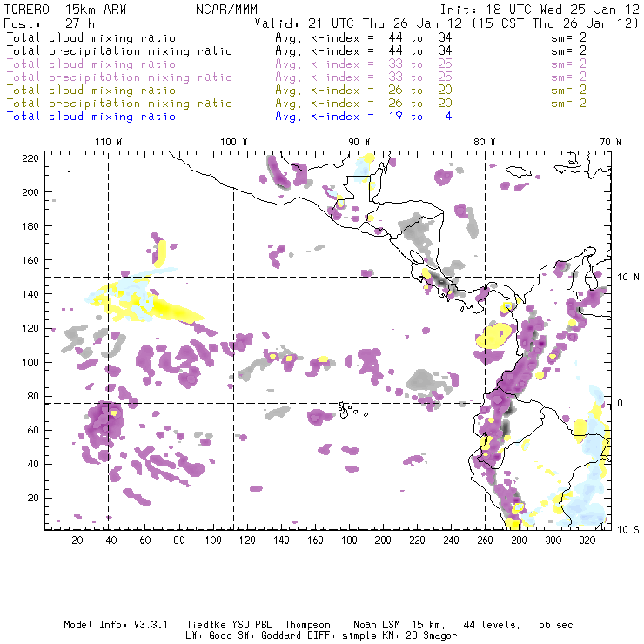Viewport: 644px width, 644px height.
Task: Click the "44 levels," footer text
Action: [x=492, y=625]
